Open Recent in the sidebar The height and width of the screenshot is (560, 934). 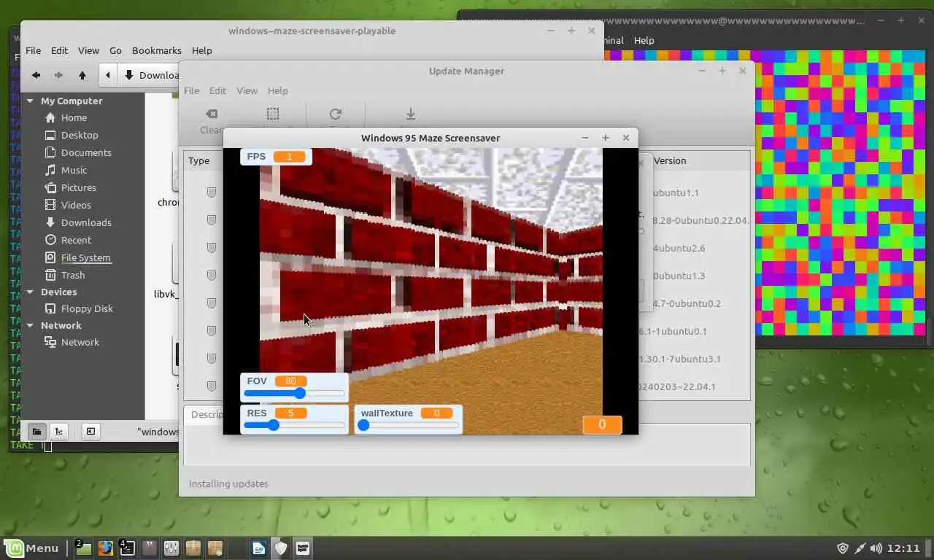click(x=76, y=240)
